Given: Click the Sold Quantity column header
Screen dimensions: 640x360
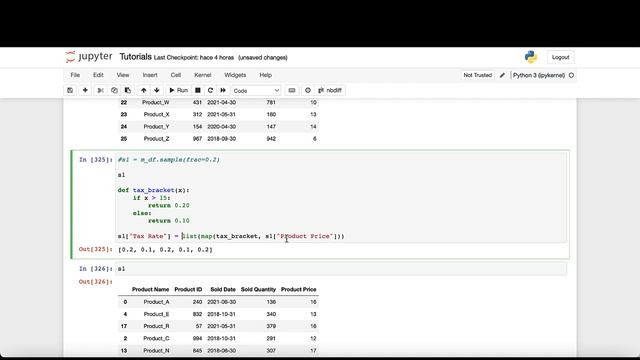Looking at the screenshot, I should point(258,289).
